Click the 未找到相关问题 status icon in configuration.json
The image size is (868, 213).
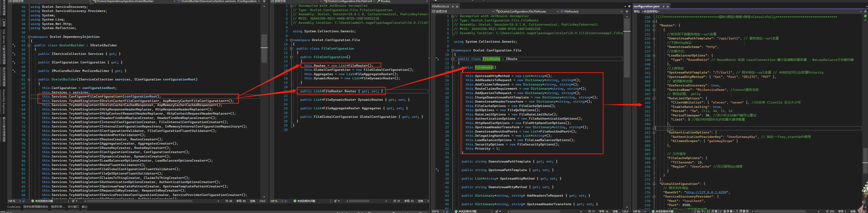click(x=653, y=211)
